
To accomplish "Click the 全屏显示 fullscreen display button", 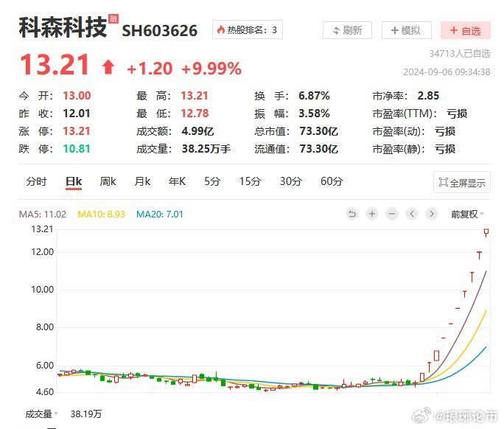I will [462, 183].
